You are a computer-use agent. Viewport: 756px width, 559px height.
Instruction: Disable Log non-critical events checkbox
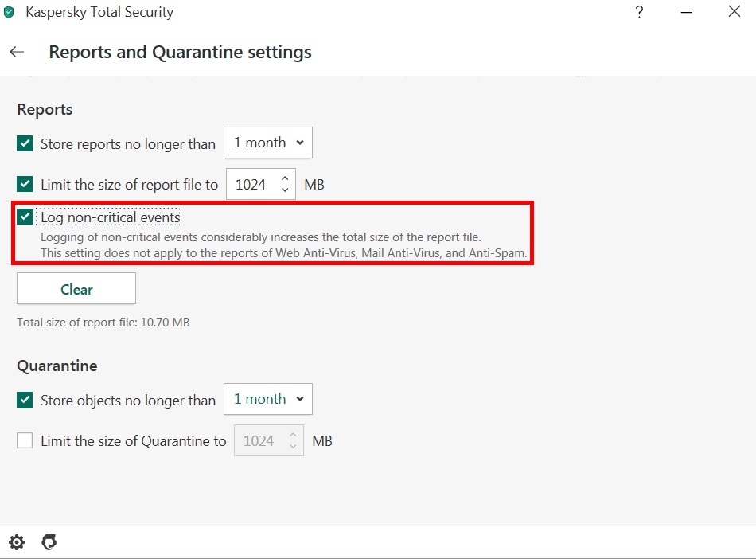[x=25, y=217]
